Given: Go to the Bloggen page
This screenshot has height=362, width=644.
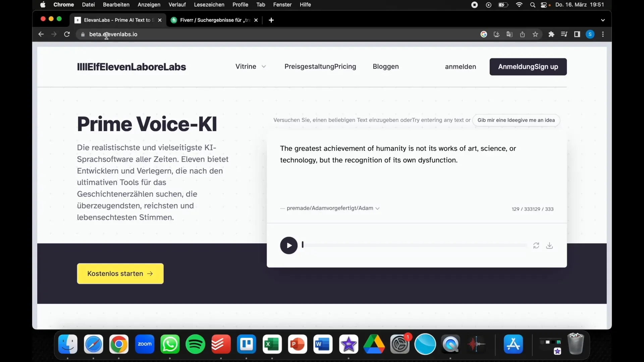Looking at the screenshot, I should click(386, 66).
